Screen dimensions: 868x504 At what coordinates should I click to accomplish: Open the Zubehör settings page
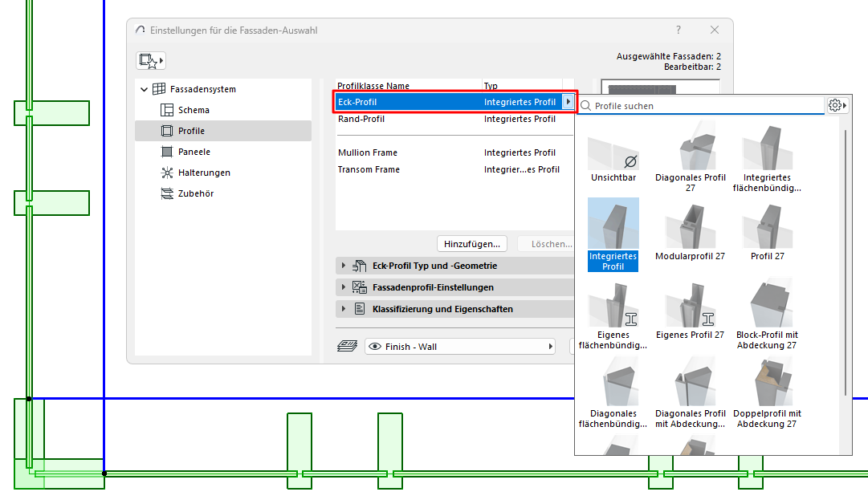[196, 193]
